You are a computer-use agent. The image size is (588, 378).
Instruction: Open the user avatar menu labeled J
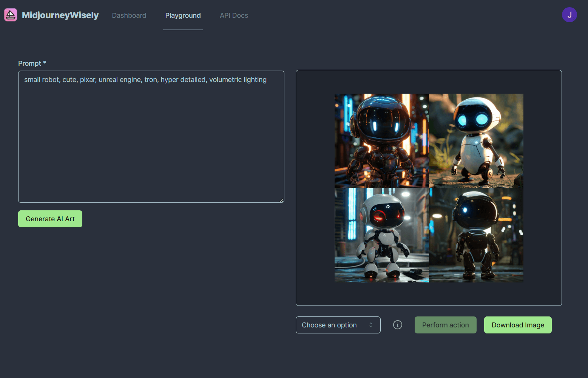[569, 15]
